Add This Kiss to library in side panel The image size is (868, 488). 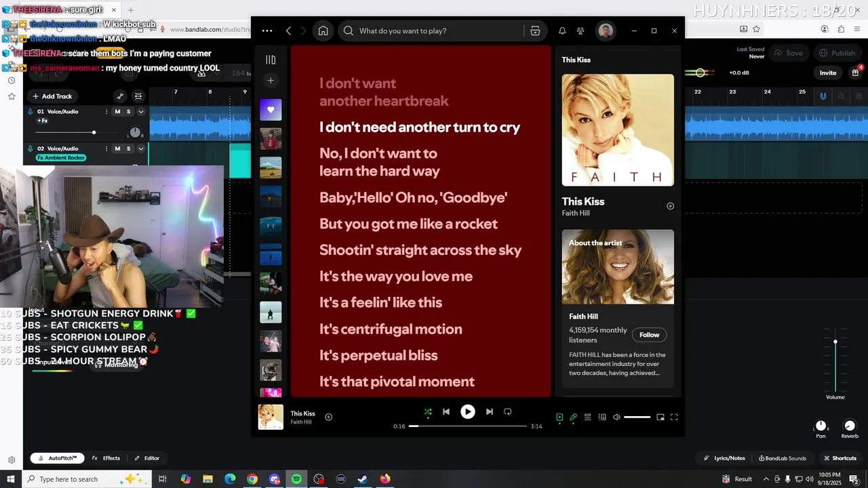coord(670,206)
